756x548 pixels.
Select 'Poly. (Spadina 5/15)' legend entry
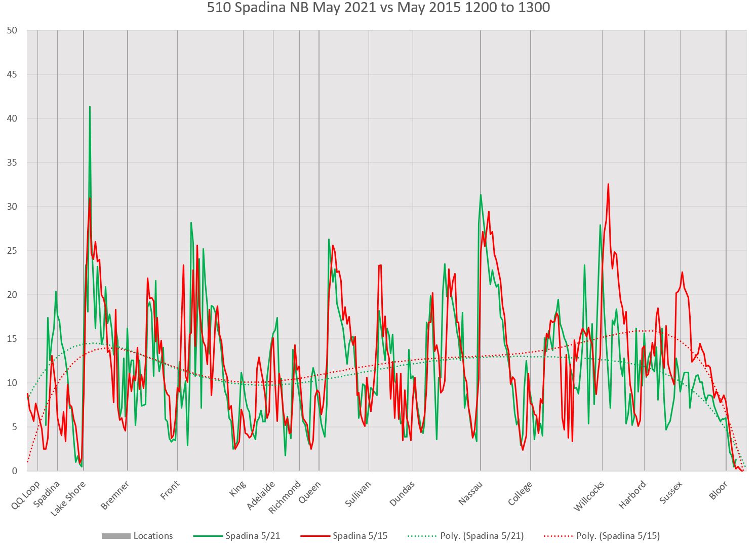(618, 536)
